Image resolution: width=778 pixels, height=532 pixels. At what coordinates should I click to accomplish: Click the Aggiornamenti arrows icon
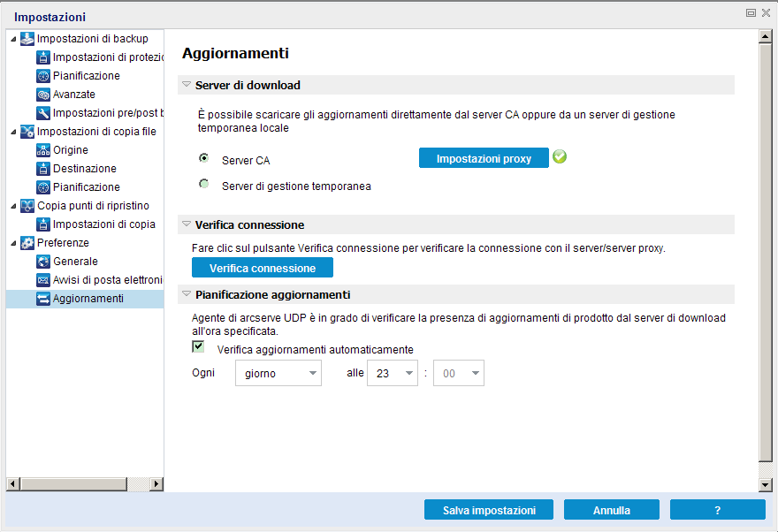(x=43, y=299)
